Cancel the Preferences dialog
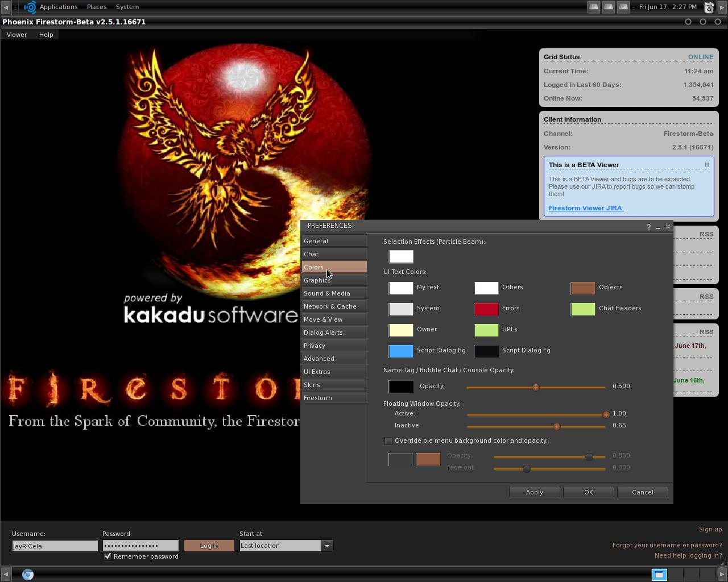The image size is (728, 582). [642, 492]
